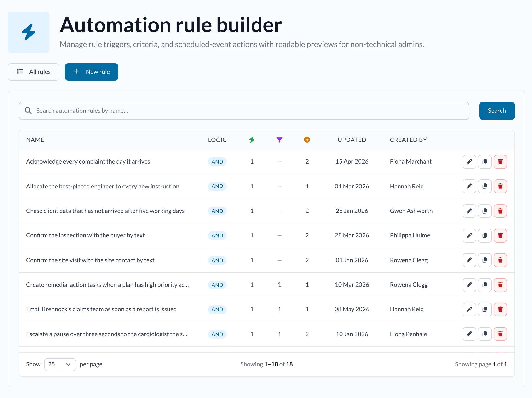Duplicate the Acknowledge every complaint rule
Screen dimensions: 532x398
(x=485, y=161)
